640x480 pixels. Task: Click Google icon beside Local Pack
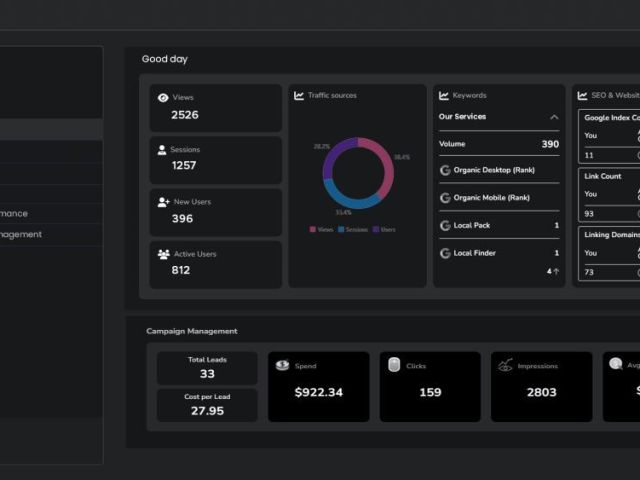(445, 226)
